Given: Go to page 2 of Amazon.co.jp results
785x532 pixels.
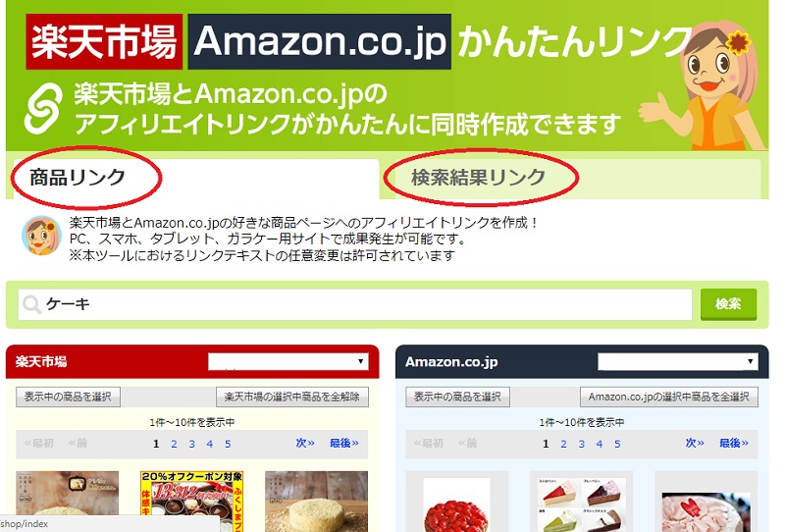Looking at the screenshot, I should [563, 444].
